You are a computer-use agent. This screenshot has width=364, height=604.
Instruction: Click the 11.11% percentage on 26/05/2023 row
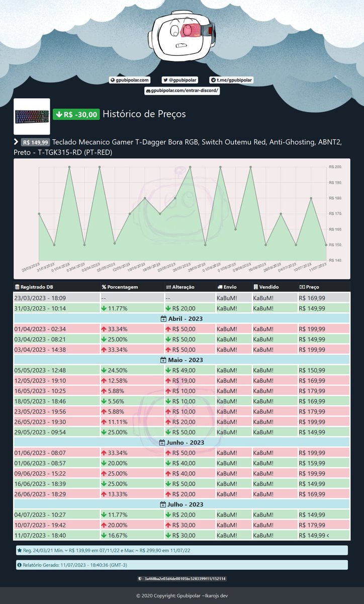pos(117,422)
